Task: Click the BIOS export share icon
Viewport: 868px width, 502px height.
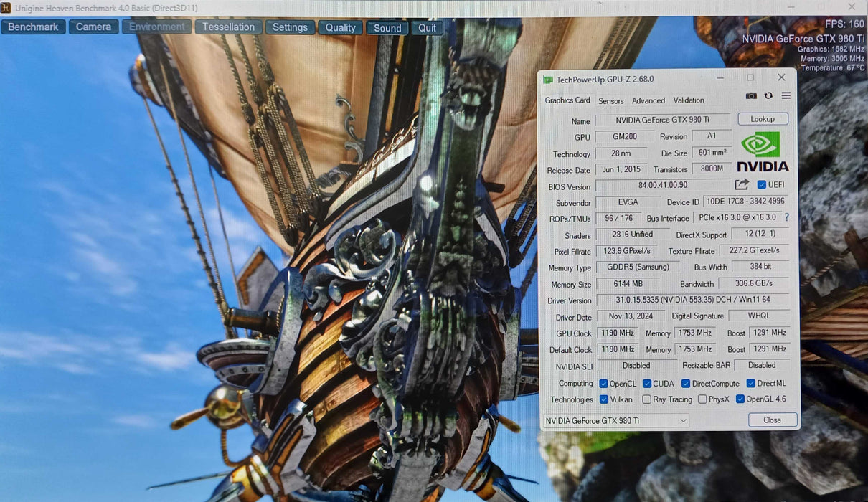Action: (742, 185)
